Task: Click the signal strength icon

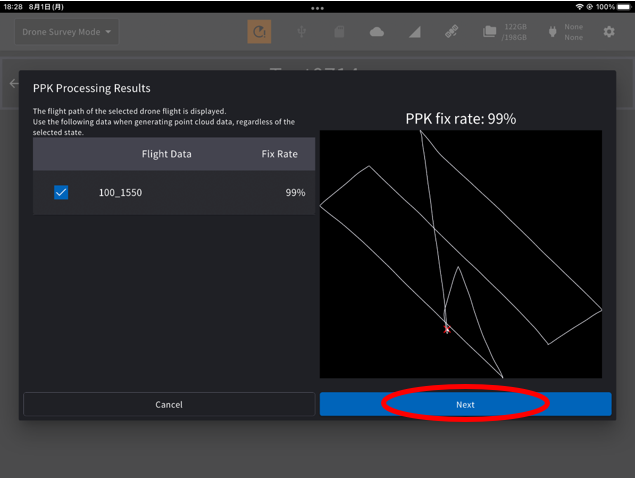Action: tap(415, 32)
